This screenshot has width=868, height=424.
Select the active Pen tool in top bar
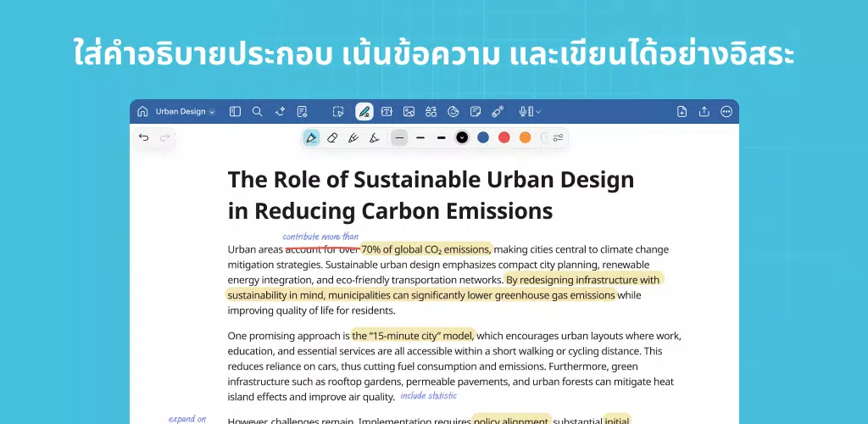364,112
